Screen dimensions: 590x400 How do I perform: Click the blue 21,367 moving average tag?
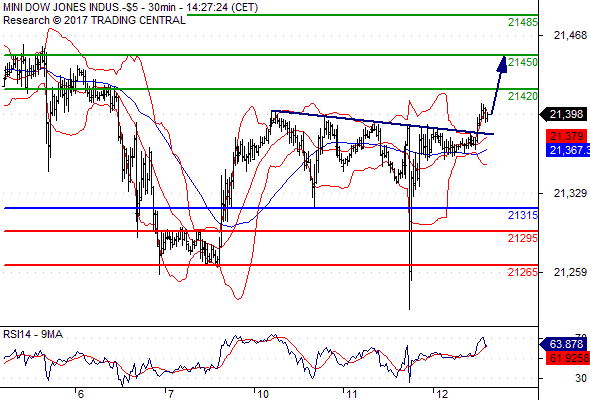click(568, 150)
